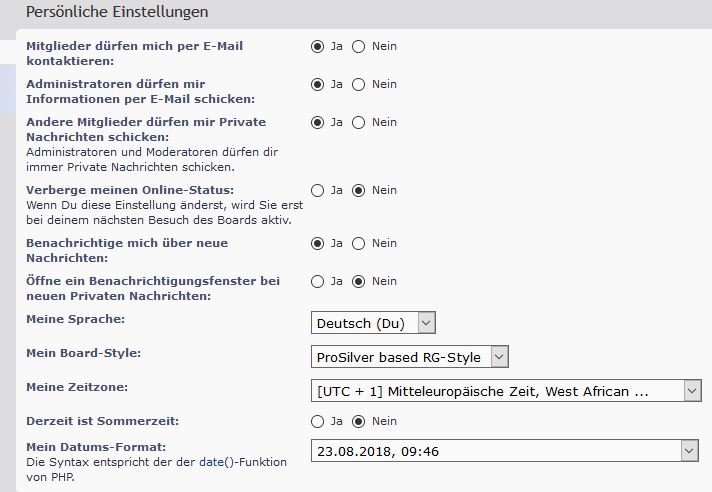Open the Mein Board-Style dropdown

coord(410,357)
